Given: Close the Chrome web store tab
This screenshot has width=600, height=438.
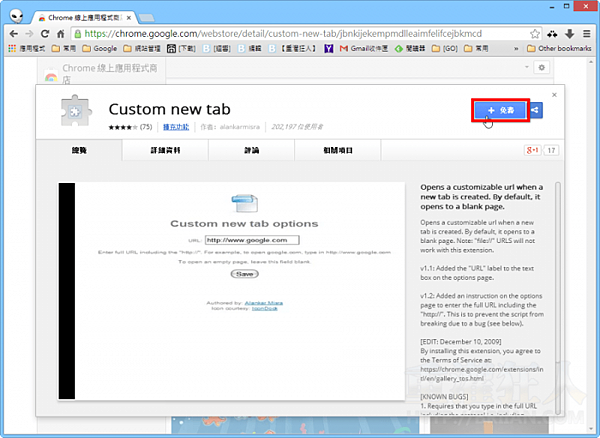Looking at the screenshot, I should [129, 18].
